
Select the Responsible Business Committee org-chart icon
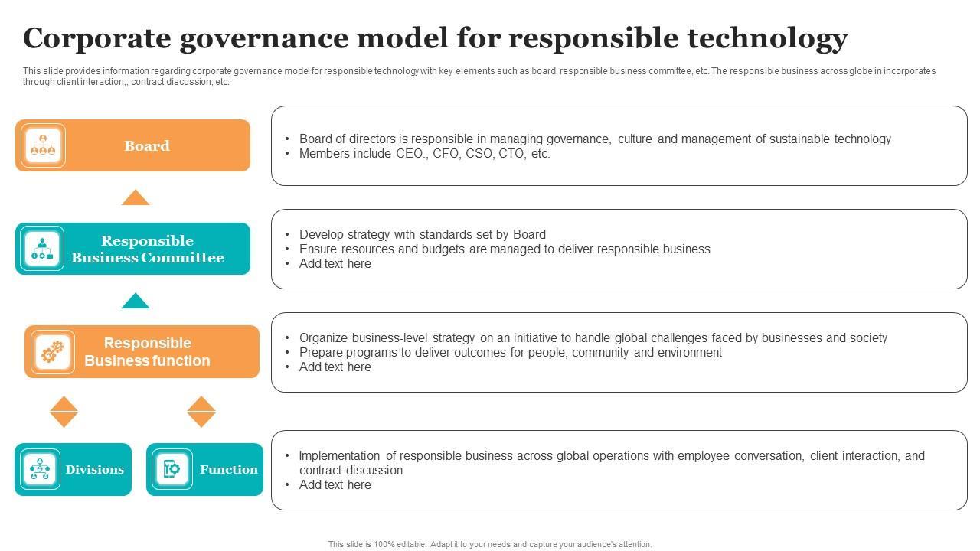[x=43, y=249]
